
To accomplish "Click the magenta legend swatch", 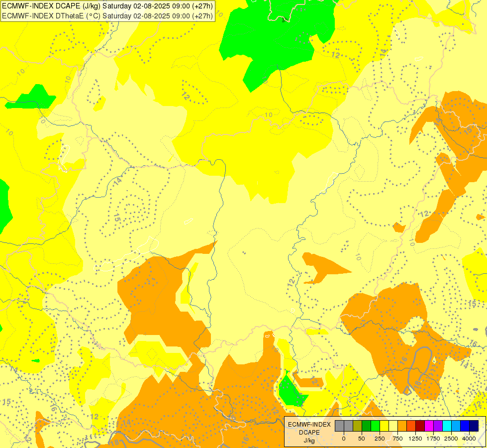I will click(x=429, y=426).
